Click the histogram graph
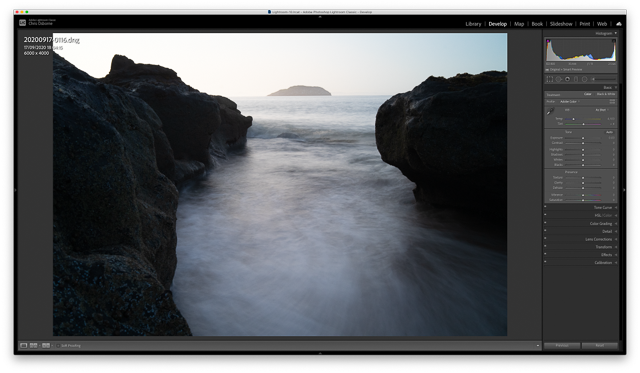The image size is (640, 373). pos(581,50)
